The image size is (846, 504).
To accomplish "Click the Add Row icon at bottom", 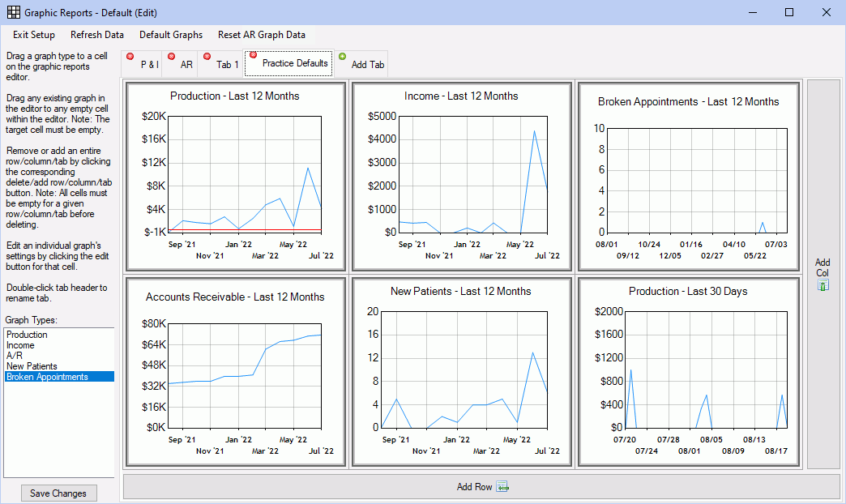I will [502, 487].
